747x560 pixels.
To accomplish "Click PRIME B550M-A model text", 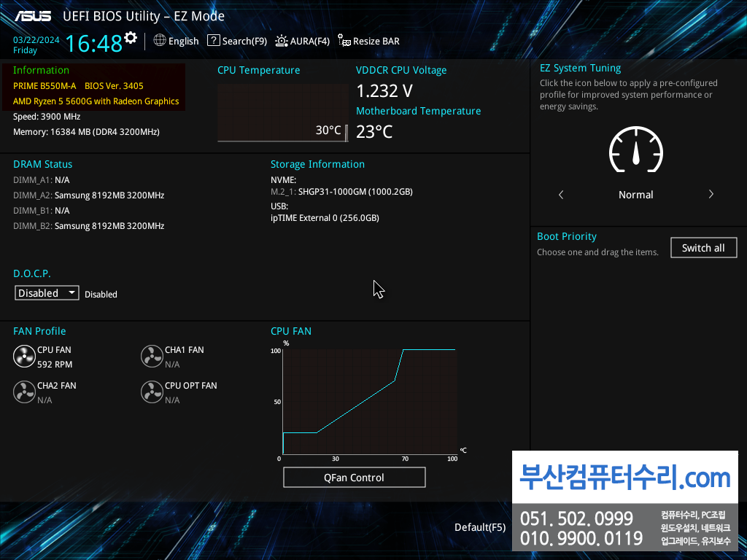I will pos(44,86).
